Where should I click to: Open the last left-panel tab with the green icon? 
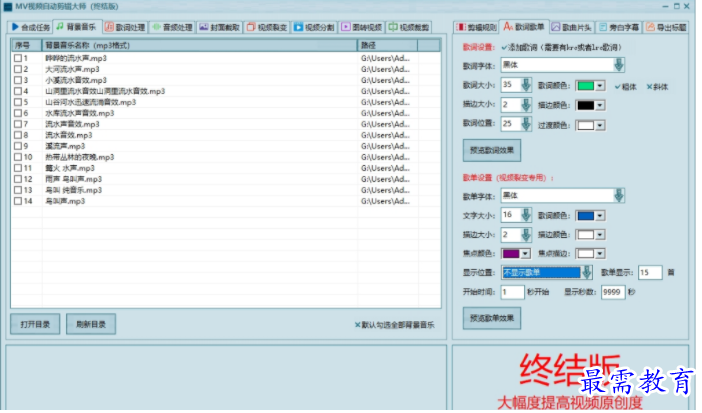pyautogui.click(x=409, y=27)
